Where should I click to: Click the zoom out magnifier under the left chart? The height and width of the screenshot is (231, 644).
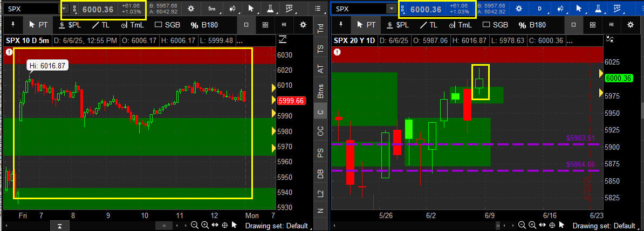[194, 225]
